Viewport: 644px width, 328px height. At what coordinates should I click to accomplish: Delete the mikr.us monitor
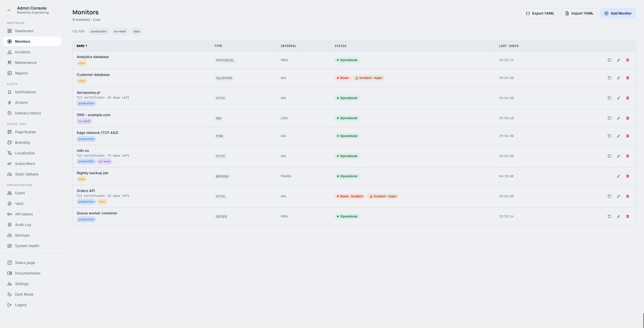tap(628, 156)
